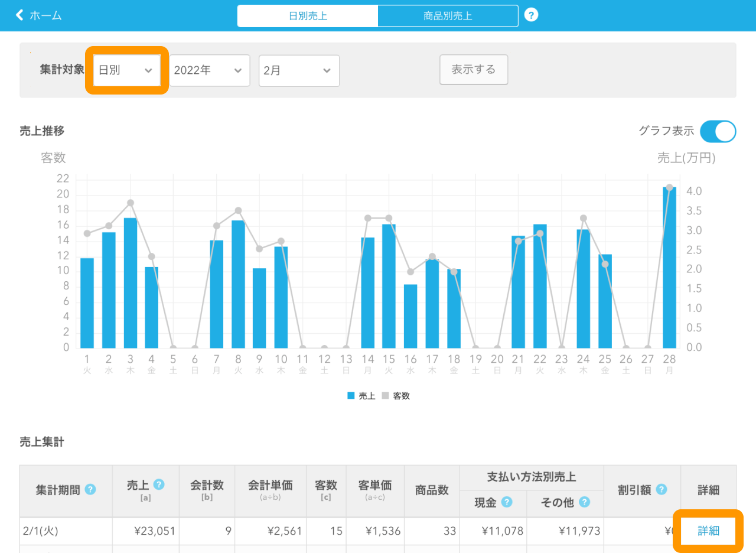Click help icon next to その他
756x553 pixels.
click(x=584, y=502)
